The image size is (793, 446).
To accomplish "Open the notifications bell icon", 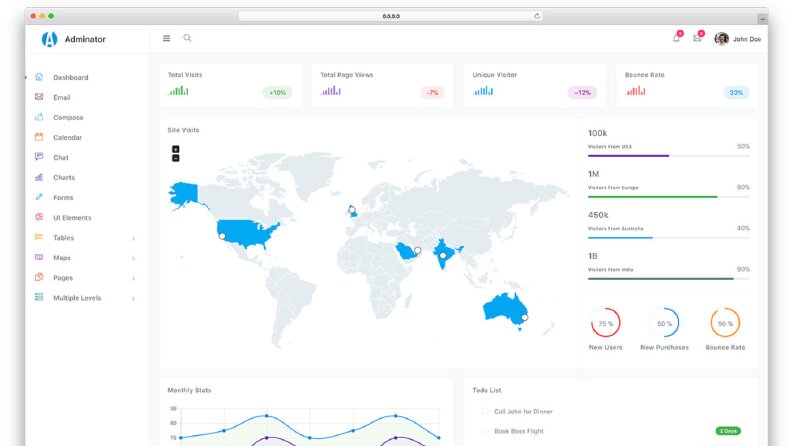I will point(676,38).
